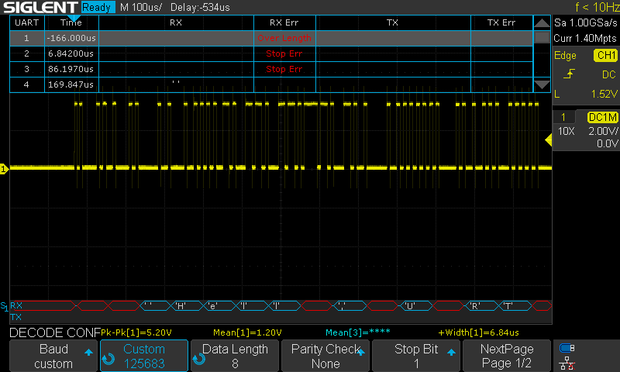Click the 'R' decoded byte on RX bus
Screen dimensions: 620x372
(475, 306)
